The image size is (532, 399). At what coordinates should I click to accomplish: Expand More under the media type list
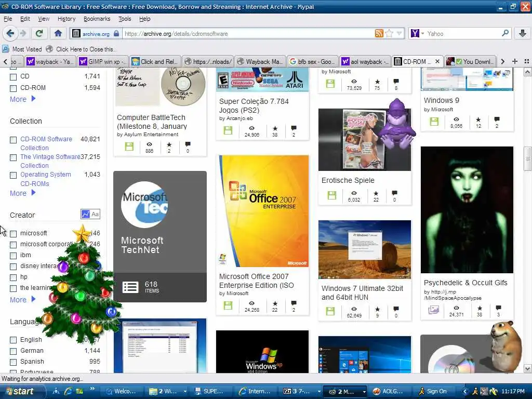[22, 99]
